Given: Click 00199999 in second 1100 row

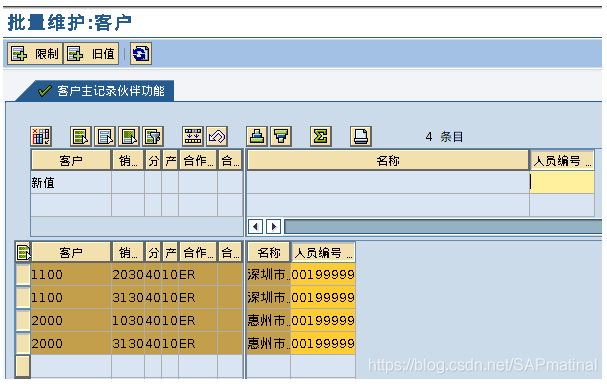Looking at the screenshot, I should click(x=323, y=297).
